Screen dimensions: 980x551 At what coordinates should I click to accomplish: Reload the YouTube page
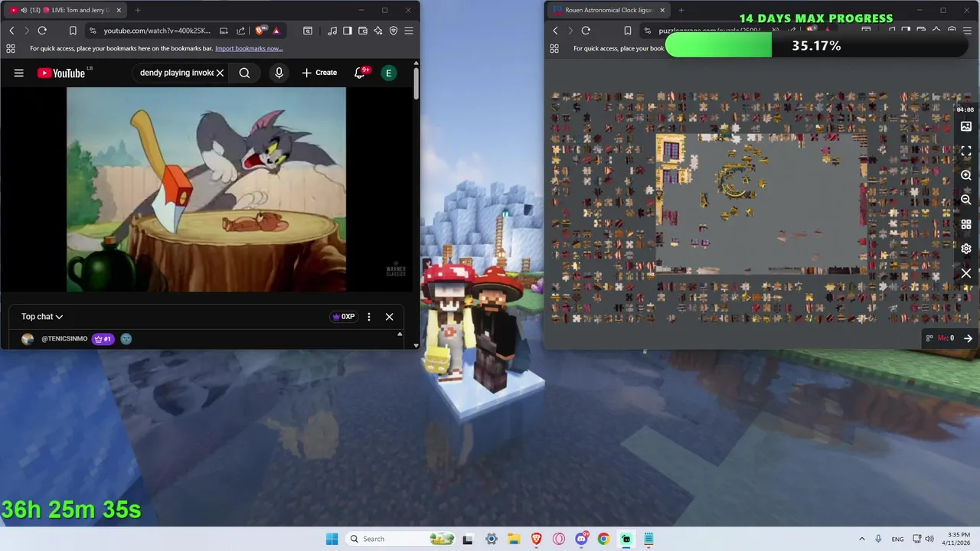42,31
